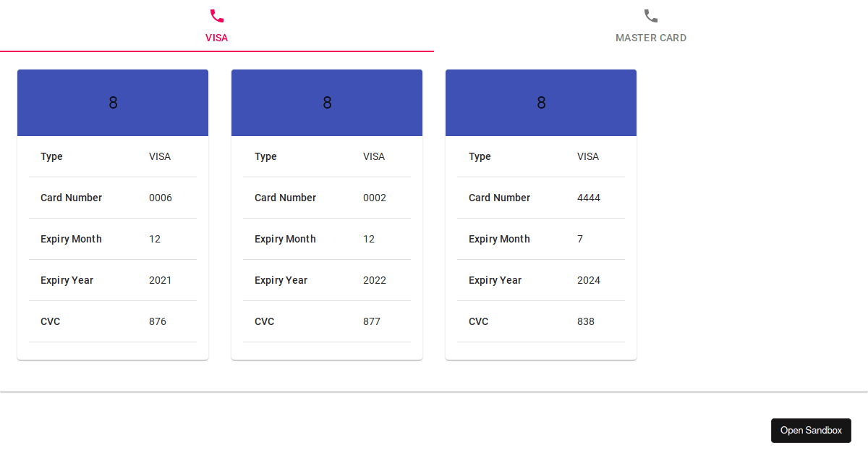
Task: Click CVC value 838
Action: coord(586,321)
